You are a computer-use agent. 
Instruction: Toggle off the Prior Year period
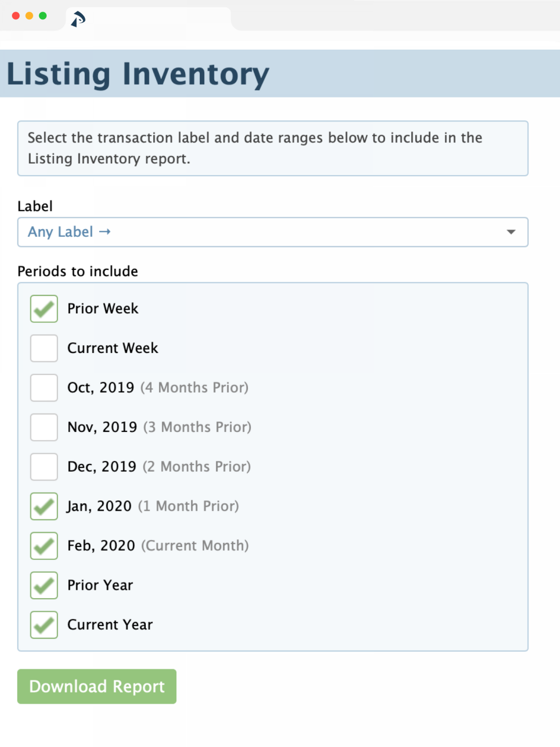click(x=43, y=586)
